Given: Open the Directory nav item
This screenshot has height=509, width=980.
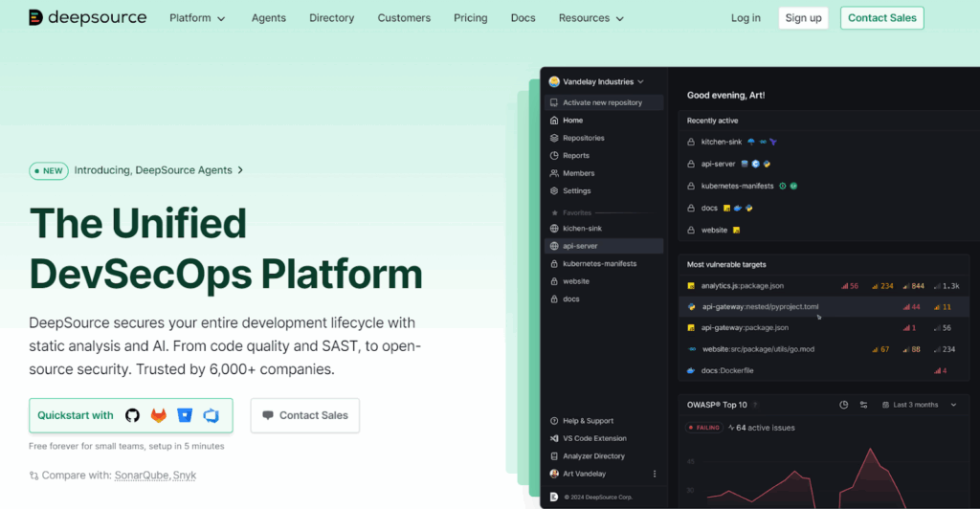Looking at the screenshot, I should [x=332, y=18].
